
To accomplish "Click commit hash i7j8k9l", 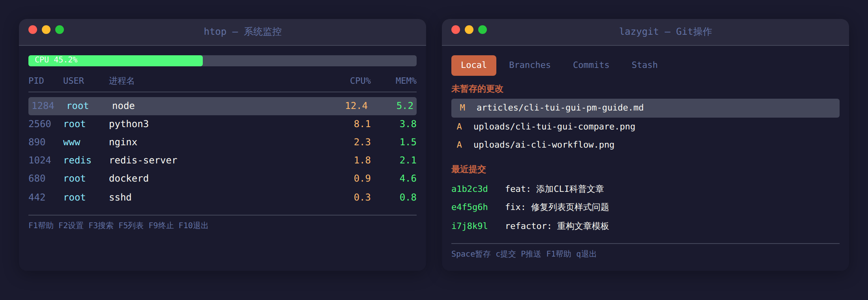I will [x=470, y=226].
